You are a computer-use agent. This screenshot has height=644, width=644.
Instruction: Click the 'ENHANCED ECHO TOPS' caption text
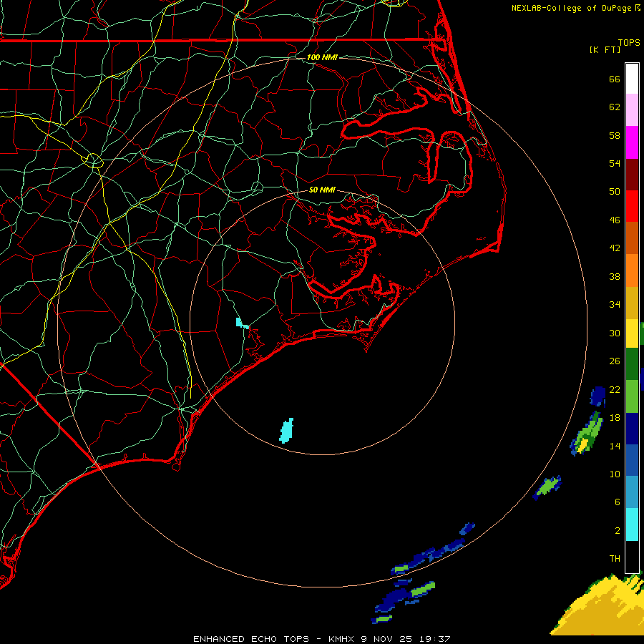coord(251,639)
